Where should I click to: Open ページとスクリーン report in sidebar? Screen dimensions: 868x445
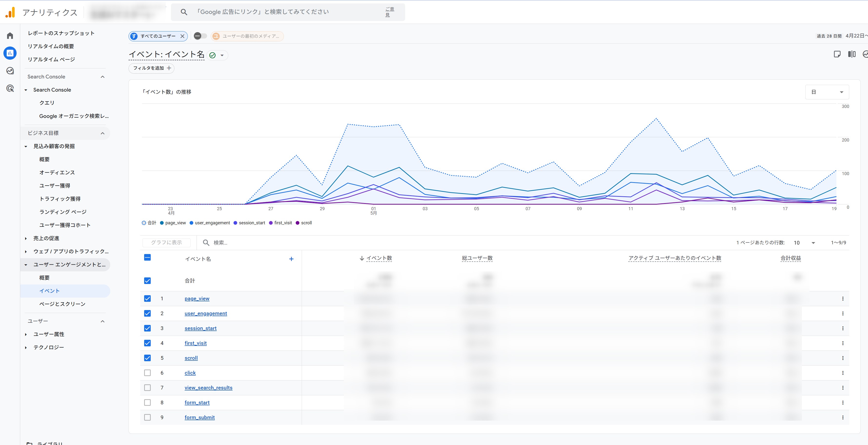pos(62,304)
